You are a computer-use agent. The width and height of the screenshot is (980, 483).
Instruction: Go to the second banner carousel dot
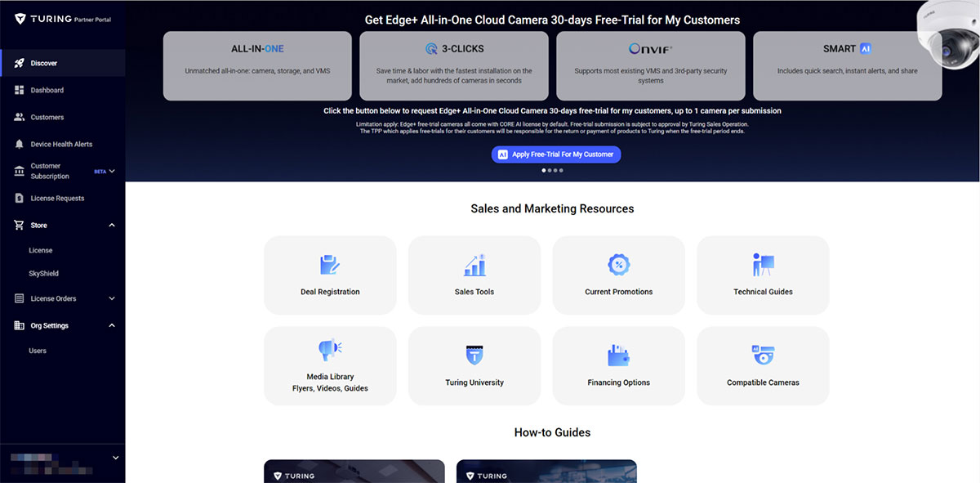(x=550, y=171)
